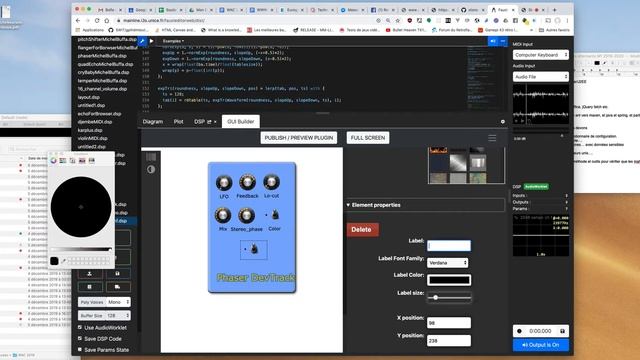Open quadEchoMichelBuffa.dsp in the file list

point(105,64)
